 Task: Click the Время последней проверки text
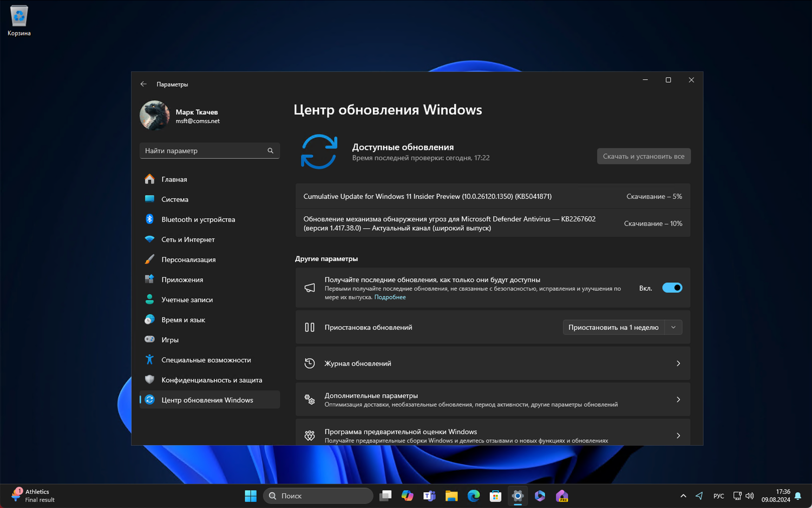point(421,158)
